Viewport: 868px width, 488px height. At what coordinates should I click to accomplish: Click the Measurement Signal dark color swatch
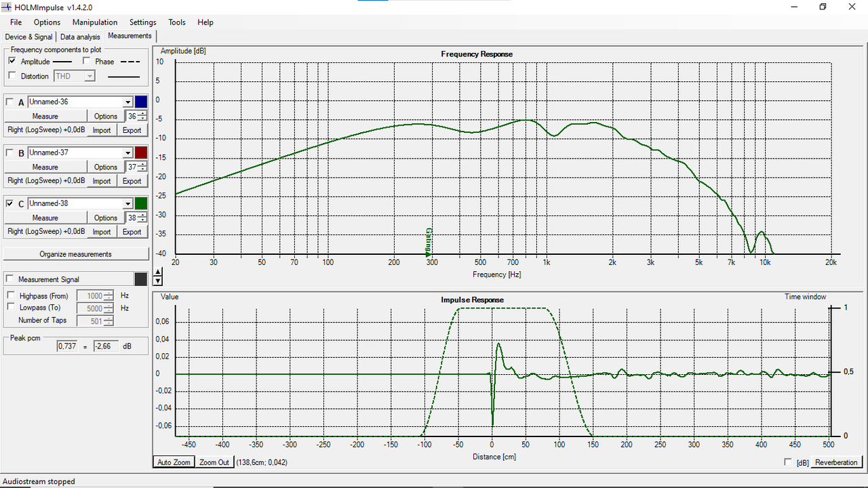click(x=141, y=279)
